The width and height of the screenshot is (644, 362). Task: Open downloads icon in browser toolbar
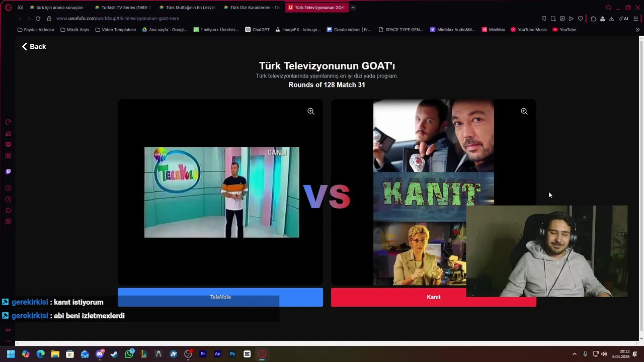pos(611,19)
